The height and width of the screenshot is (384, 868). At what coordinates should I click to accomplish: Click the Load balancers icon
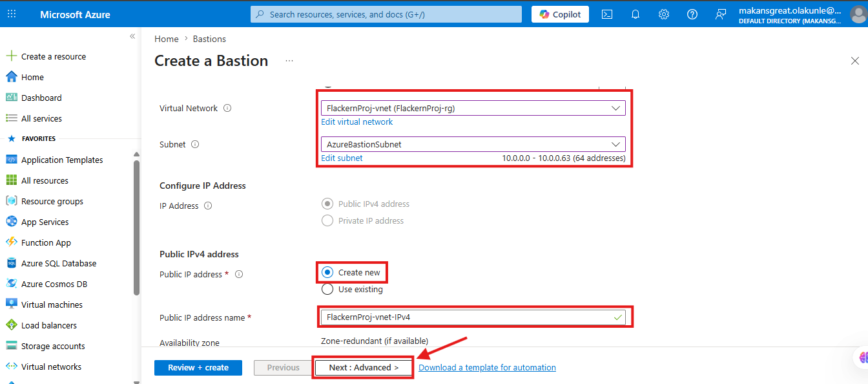coord(11,325)
